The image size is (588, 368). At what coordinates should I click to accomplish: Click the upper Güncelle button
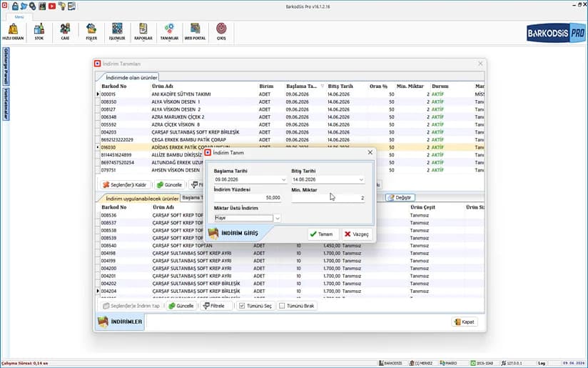(170, 185)
